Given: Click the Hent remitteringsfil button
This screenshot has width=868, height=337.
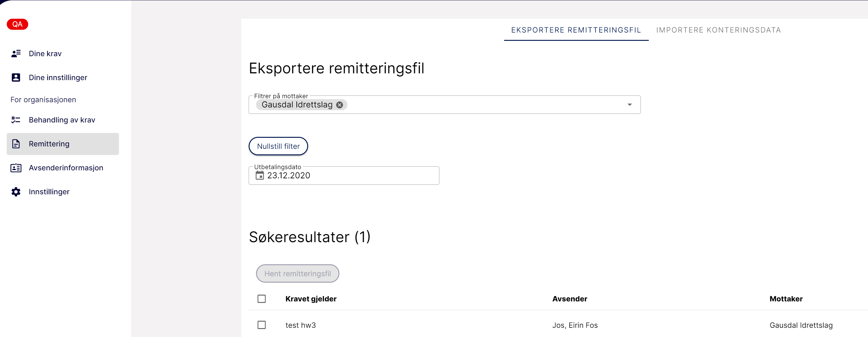Looking at the screenshot, I should [x=297, y=273].
